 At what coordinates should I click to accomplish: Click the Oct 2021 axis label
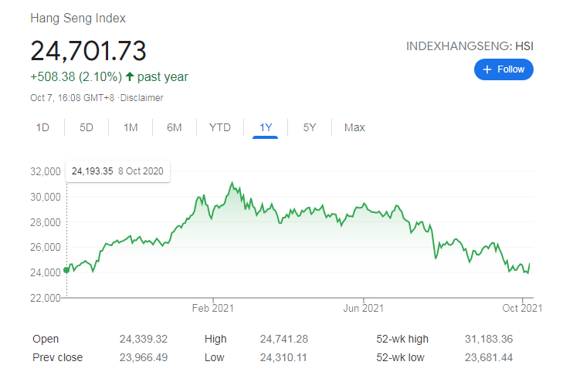(x=522, y=309)
